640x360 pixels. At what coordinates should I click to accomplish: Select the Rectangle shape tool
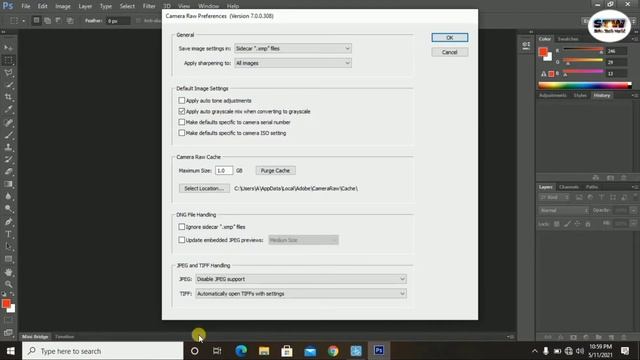coord(8,259)
